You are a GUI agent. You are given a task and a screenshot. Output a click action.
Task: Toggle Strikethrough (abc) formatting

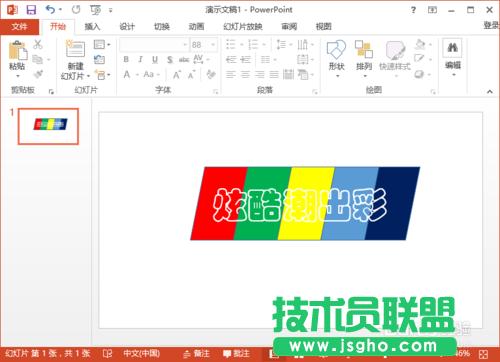184,60
